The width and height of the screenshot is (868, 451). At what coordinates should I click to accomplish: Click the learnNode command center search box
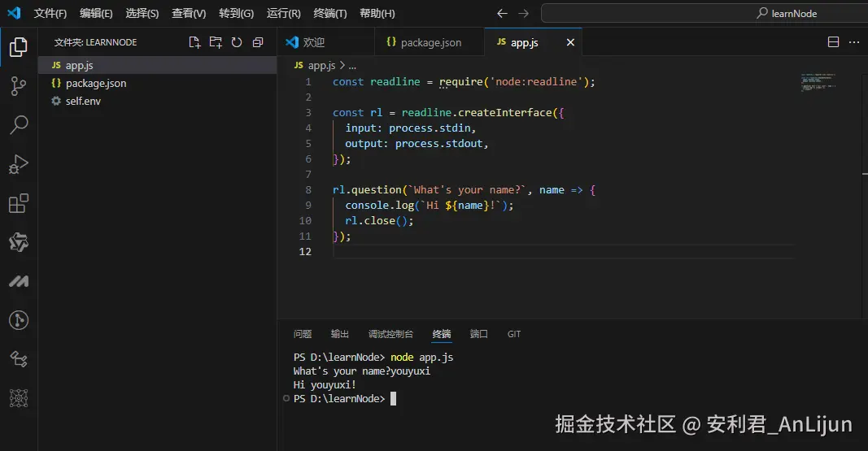coord(704,13)
